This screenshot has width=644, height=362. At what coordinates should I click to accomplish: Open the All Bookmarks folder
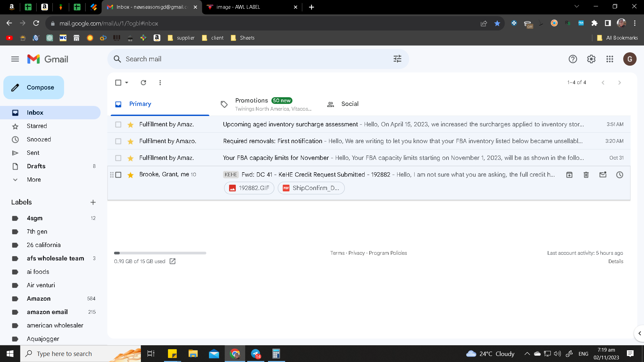click(x=618, y=38)
